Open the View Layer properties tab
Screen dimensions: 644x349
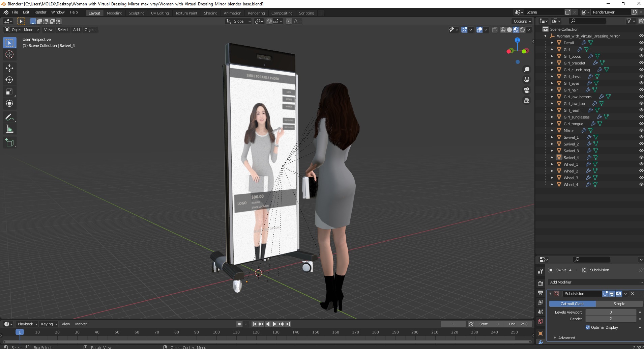540,302
